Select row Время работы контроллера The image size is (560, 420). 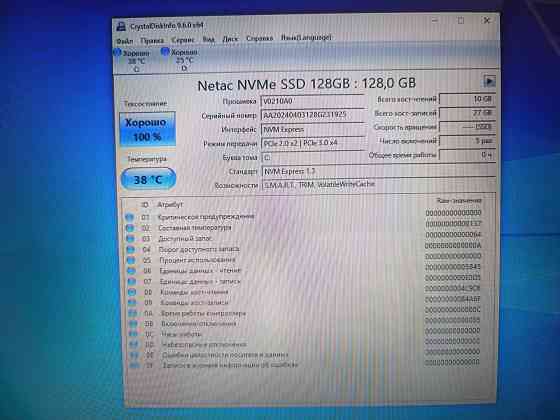(303, 312)
